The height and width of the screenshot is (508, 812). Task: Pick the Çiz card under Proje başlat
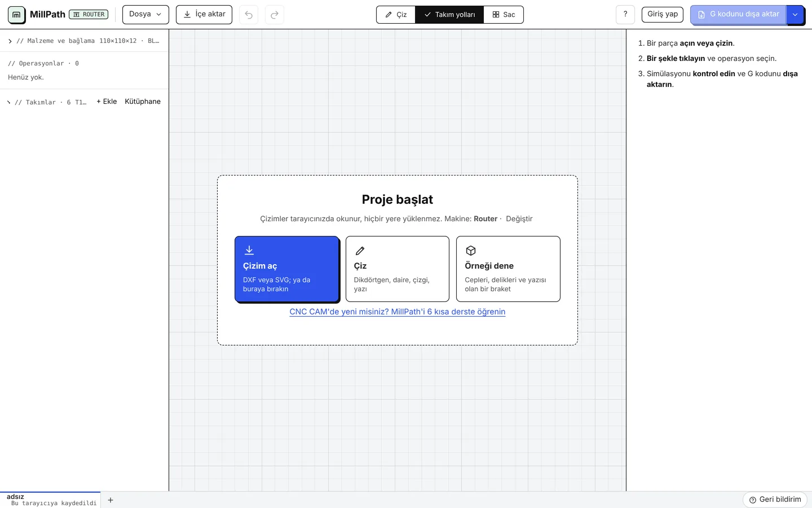click(x=398, y=269)
